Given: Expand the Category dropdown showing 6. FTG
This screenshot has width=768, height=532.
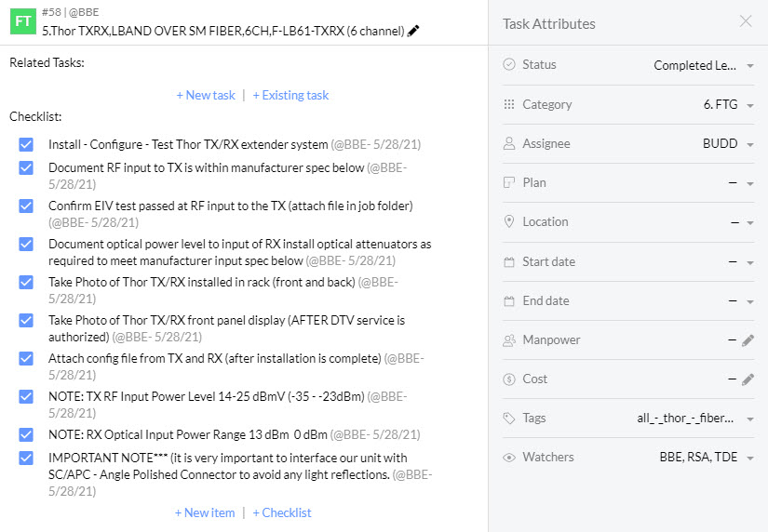Looking at the screenshot, I should [x=749, y=105].
